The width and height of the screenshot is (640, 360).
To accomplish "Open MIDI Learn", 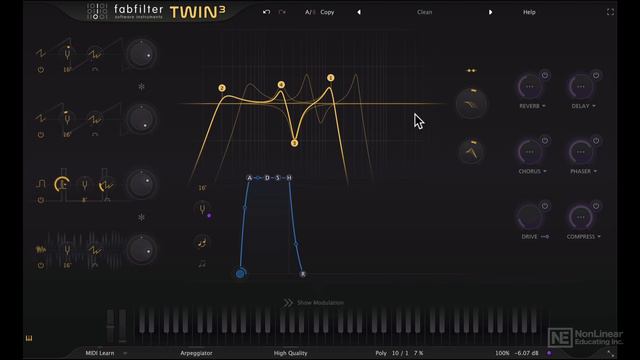I will pos(100,353).
